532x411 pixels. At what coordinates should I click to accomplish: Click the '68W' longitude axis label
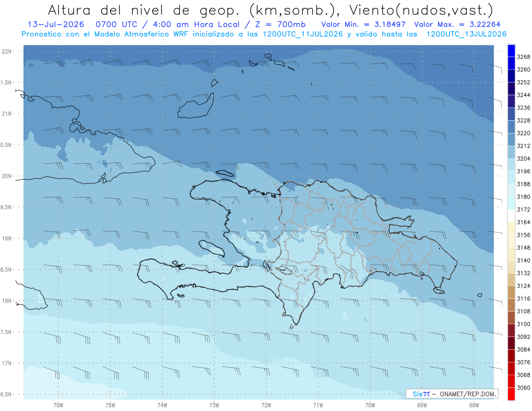[x=474, y=405]
